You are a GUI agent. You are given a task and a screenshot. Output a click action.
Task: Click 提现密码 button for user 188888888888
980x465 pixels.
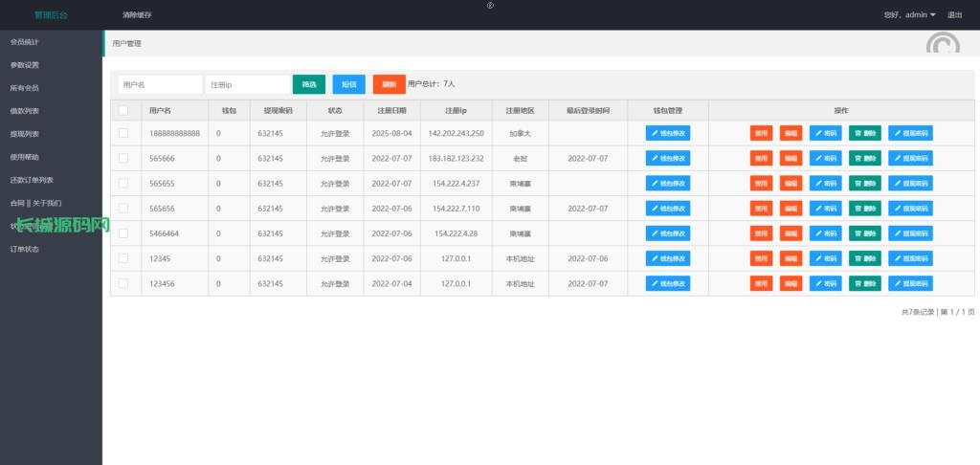click(x=910, y=133)
